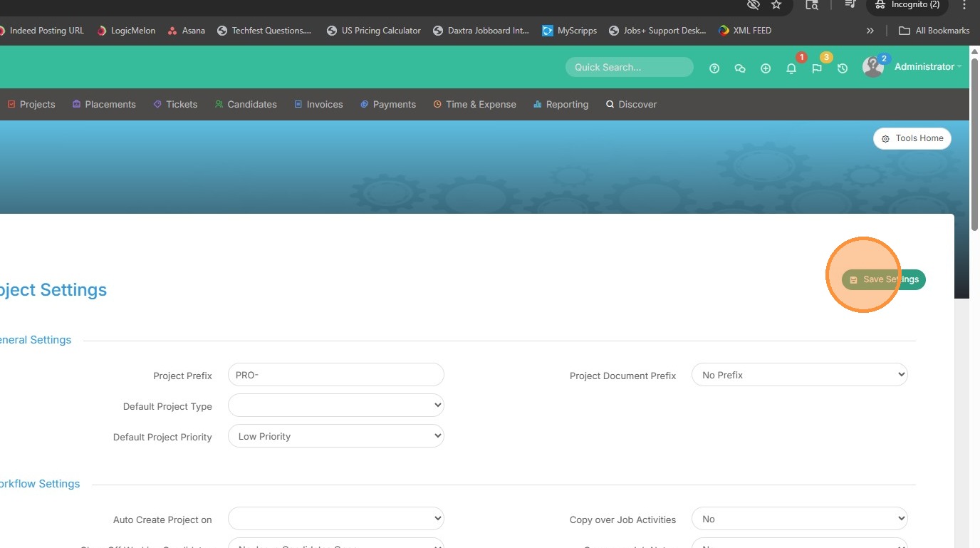Click the bookmark star icon
The image size is (980, 548).
(x=776, y=4)
